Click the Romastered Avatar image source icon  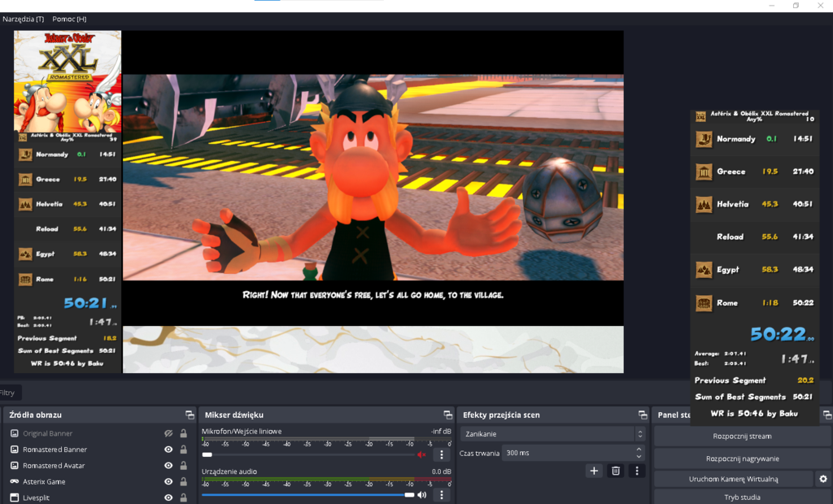coord(15,465)
